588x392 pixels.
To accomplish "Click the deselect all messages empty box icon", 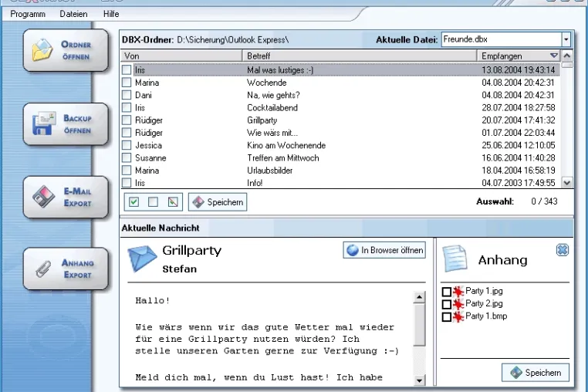I will [x=153, y=202].
